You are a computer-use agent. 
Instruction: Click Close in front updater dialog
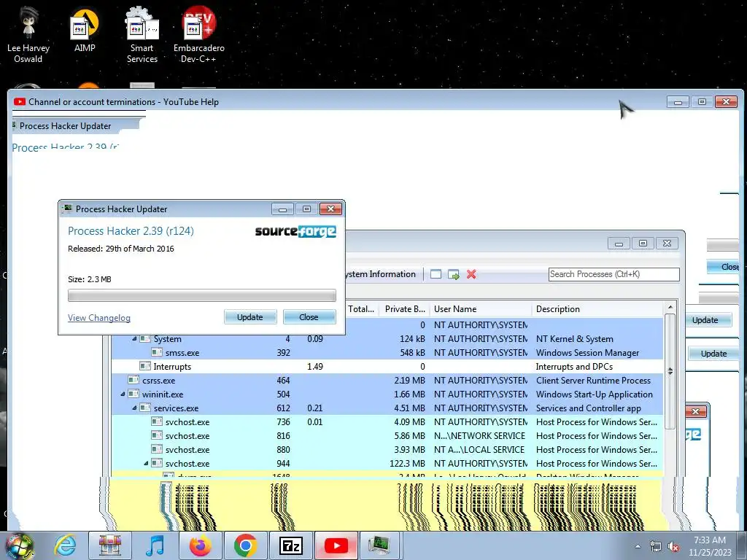click(x=309, y=317)
